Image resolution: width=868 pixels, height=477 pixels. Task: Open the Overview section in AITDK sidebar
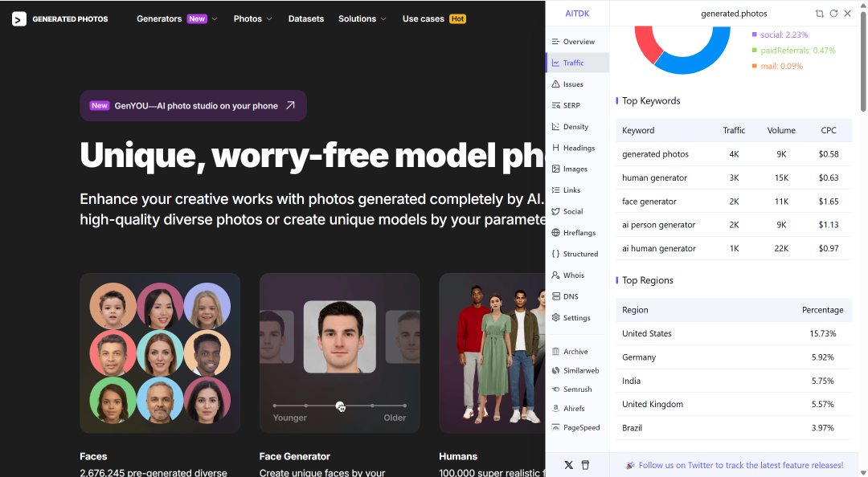pos(577,42)
